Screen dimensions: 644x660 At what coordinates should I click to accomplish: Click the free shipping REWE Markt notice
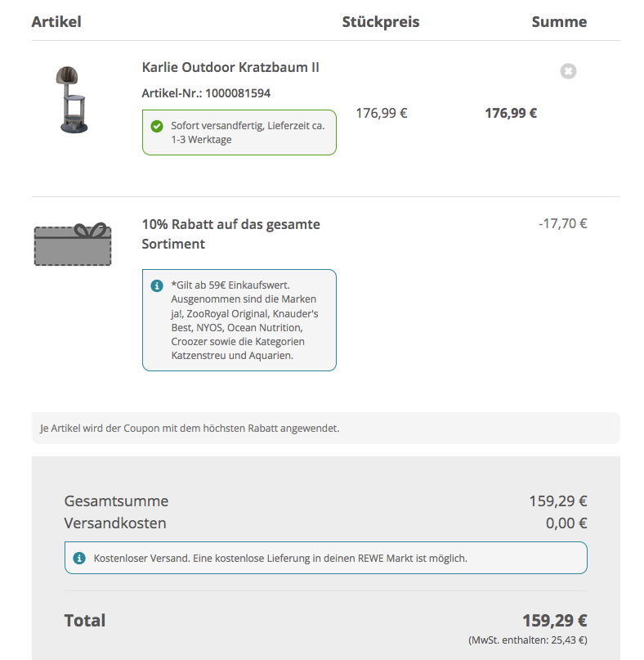[x=325, y=558]
